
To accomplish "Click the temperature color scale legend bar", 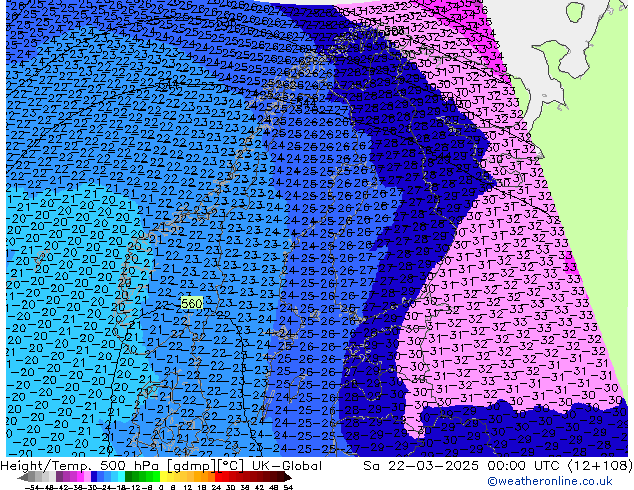I will click(155, 477).
